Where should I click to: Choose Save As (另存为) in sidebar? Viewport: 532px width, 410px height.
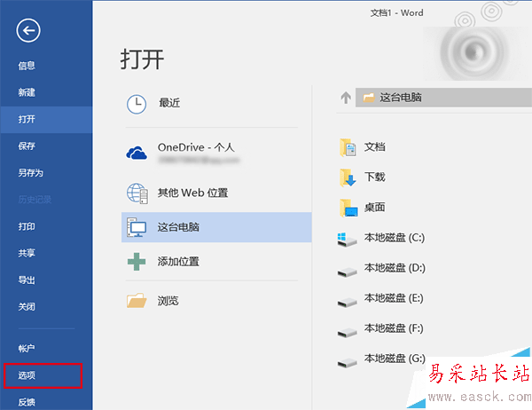coord(31,173)
